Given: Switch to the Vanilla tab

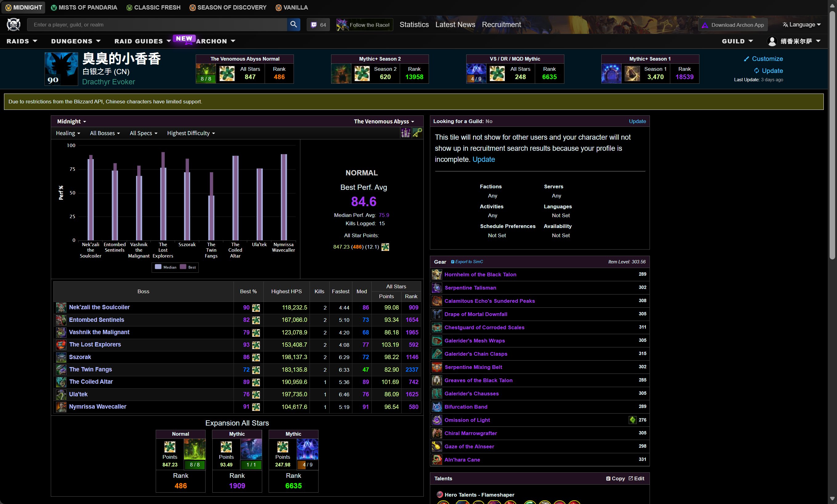Looking at the screenshot, I should (x=292, y=7).
